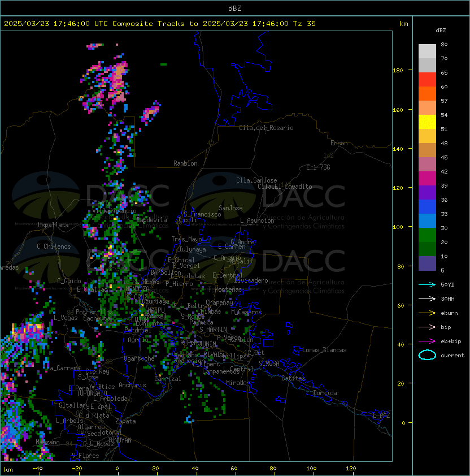Click the Cfla.del_Rosario map label
This screenshot has width=470, height=476.
(266, 128)
